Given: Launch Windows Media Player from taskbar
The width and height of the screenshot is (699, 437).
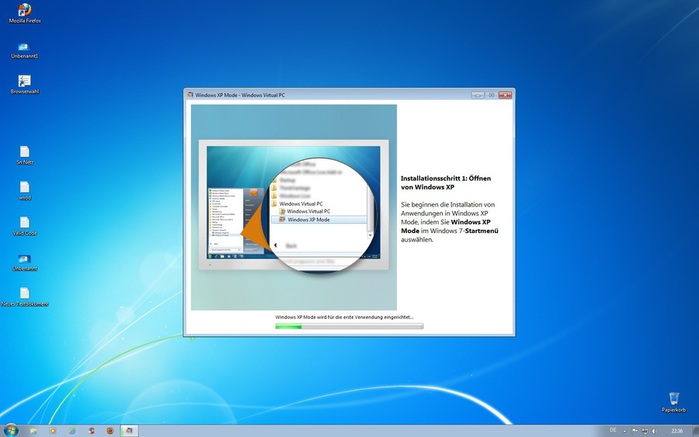Looking at the screenshot, I should (x=53, y=431).
